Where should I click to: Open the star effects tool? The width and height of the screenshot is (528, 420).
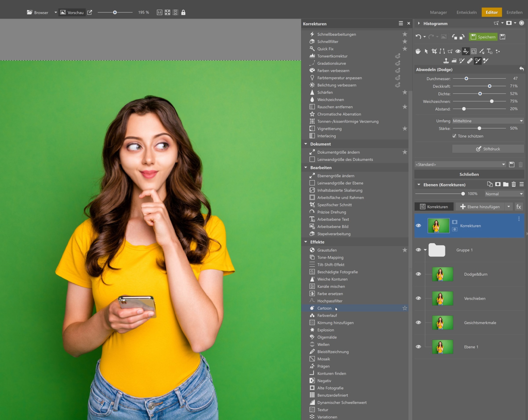click(498, 51)
